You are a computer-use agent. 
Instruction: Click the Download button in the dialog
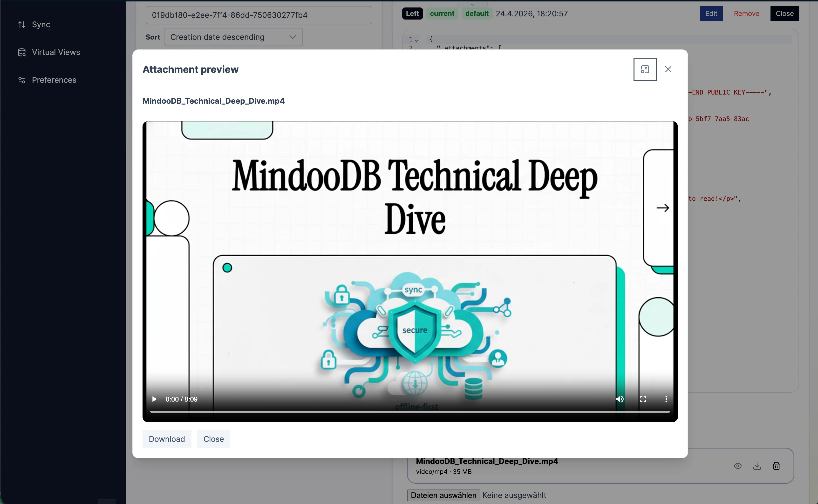[x=167, y=439]
